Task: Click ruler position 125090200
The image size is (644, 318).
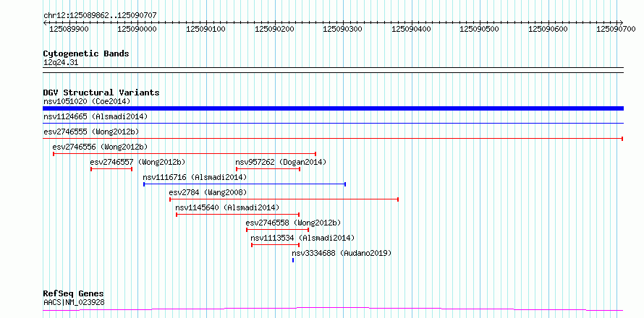Action: tap(274, 29)
